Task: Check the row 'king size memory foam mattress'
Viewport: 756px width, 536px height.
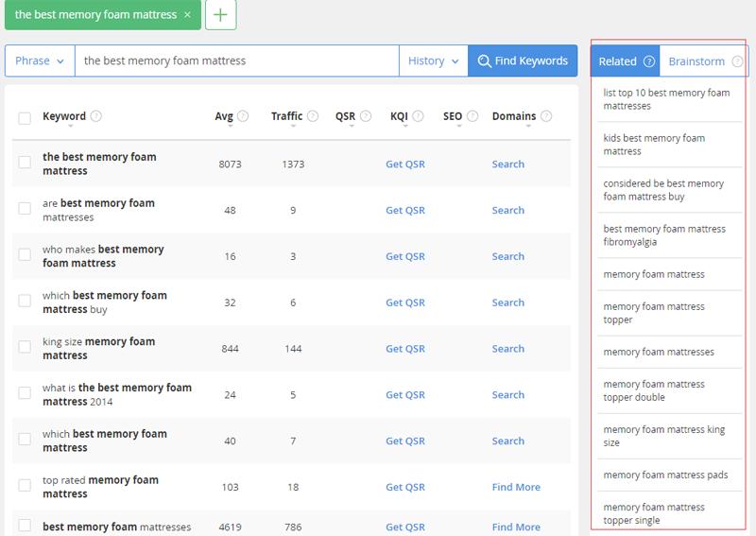Action: pos(25,346)
